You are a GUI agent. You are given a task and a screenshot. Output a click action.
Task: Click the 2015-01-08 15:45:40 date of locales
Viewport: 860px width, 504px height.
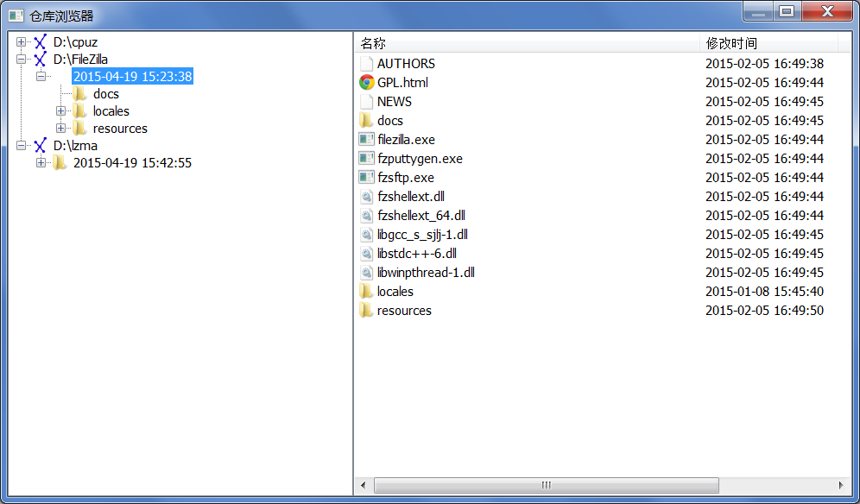pos(764,291)
